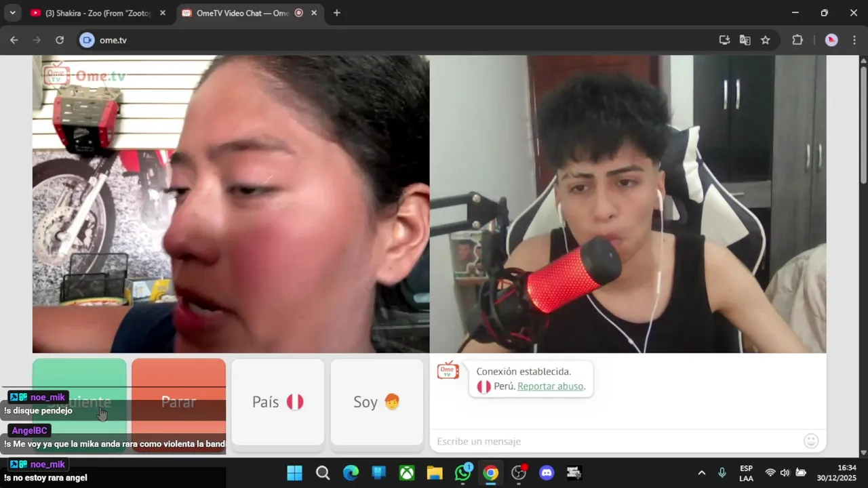Launch Microsoft Edge from the taskbar
Viewport: 868px width, 488px height.
351,473
